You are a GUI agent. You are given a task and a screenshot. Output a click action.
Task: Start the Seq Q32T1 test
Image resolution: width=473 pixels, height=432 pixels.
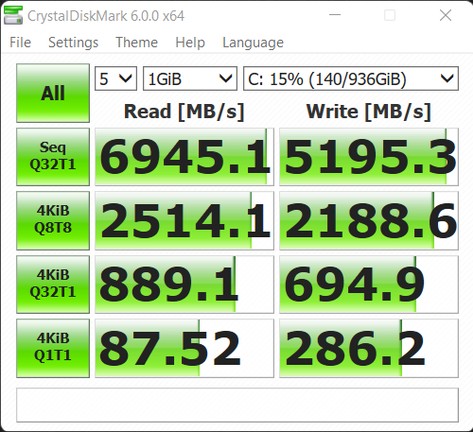coord(53,157)
